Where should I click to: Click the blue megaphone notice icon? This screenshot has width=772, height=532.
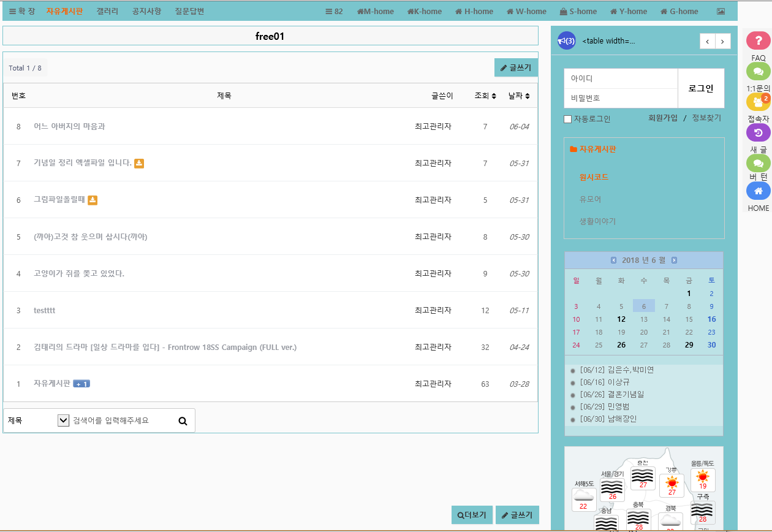tap(566, 40)
